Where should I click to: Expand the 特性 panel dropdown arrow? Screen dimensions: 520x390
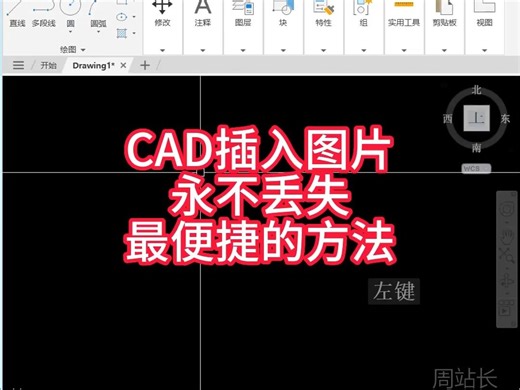[x=323, y=50]
